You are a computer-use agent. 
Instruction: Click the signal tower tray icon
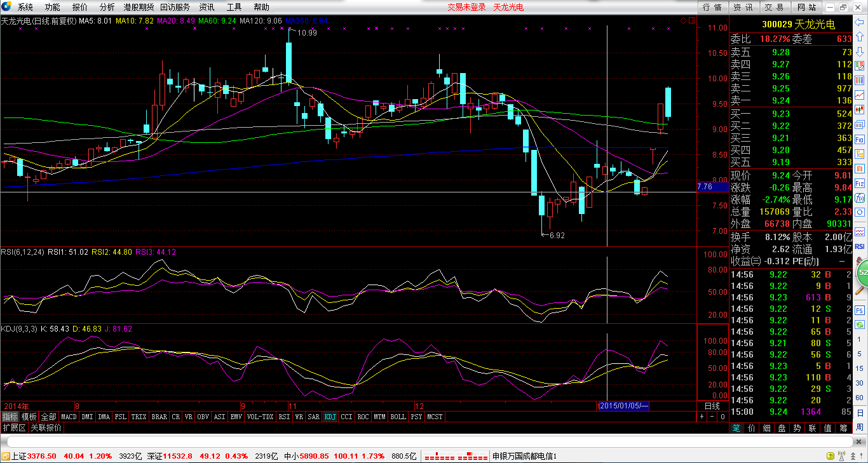pos(841,456)
